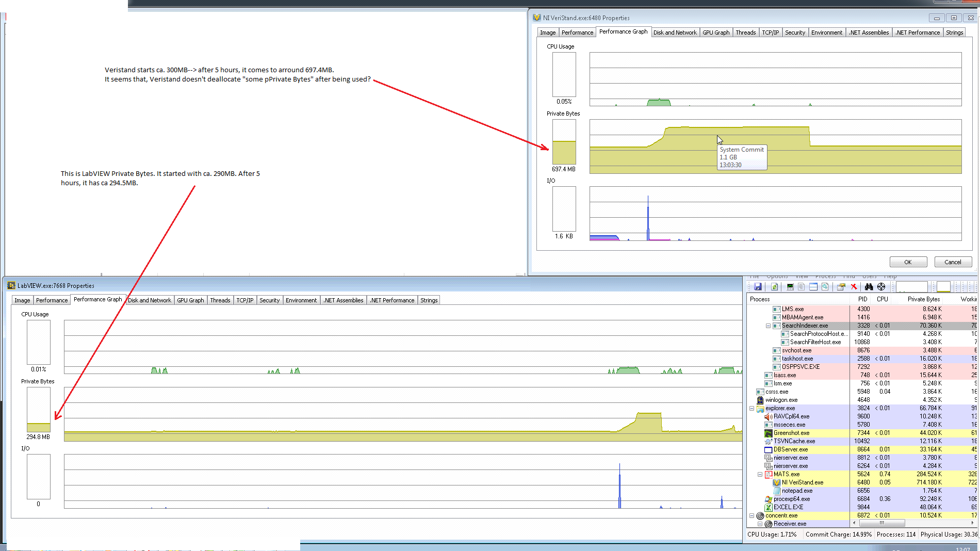Screen dimensions: 980x551
Task: Click the winlogon.exe process icon
Action: [x=760, y=400]
